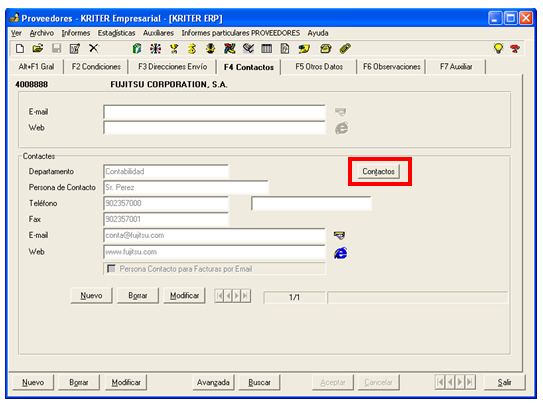
Task: Switch to the Alt+F1 Gral tab
Action: [x=36, y=66]
